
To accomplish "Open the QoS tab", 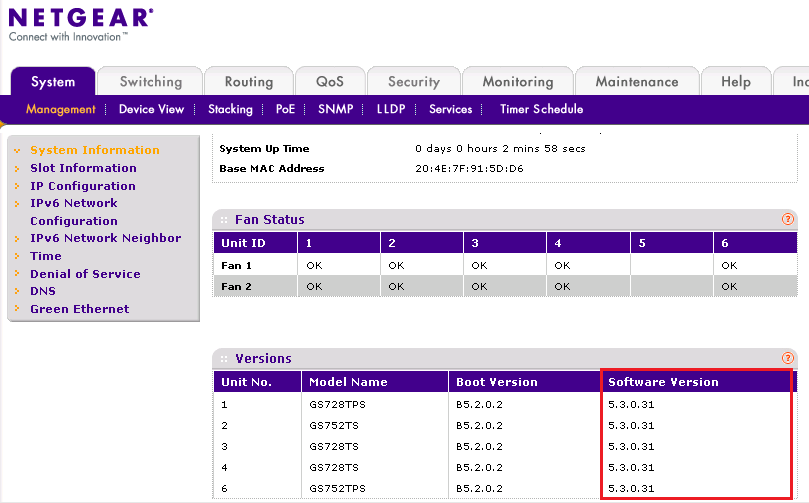I will pyautogui.click(x=330, y=82).
